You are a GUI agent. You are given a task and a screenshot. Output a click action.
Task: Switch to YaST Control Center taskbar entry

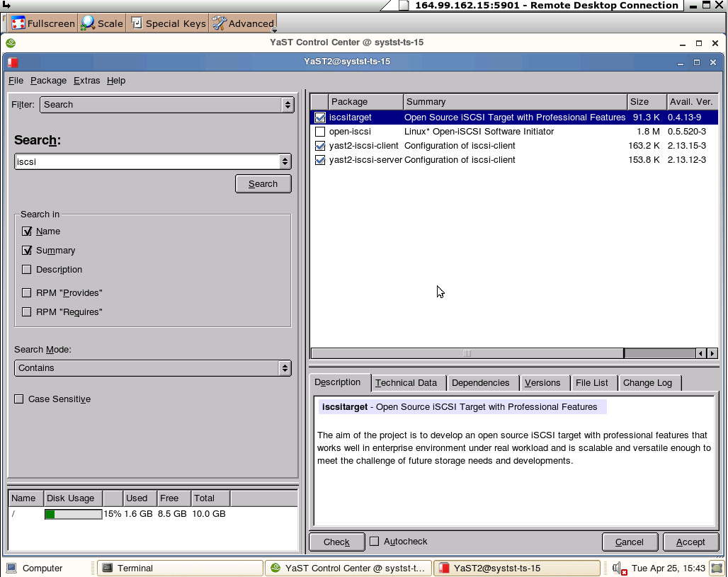coord(348,569)
